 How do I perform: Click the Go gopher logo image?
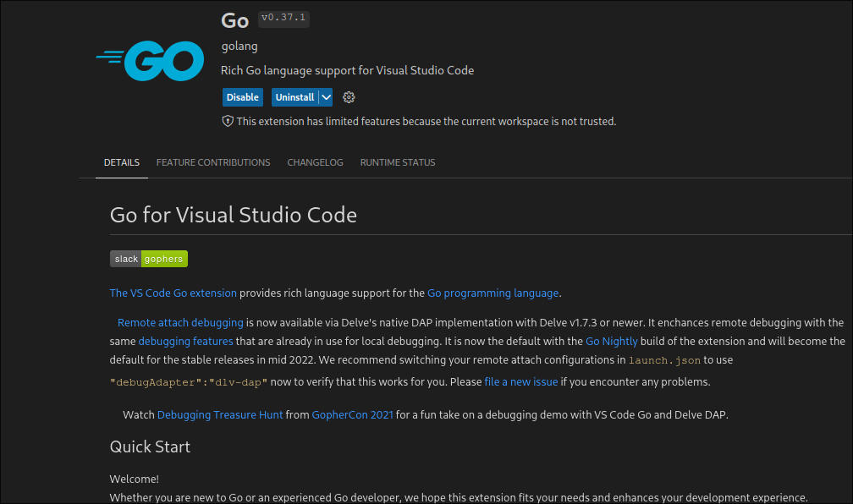click(x=150, y=60)
